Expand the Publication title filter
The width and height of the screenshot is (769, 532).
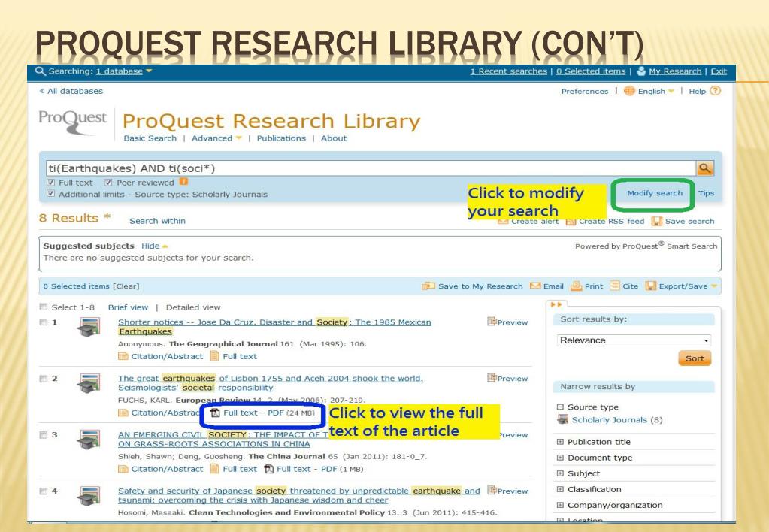point(560,442)
